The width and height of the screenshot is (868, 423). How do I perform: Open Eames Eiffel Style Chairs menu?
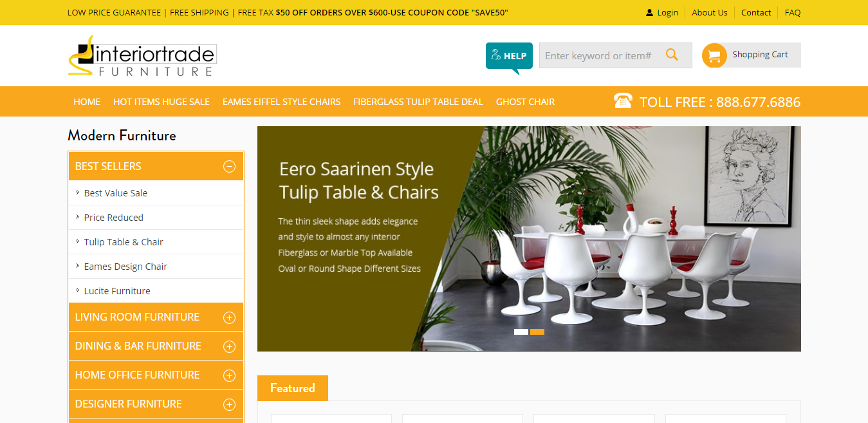point(281,102)
